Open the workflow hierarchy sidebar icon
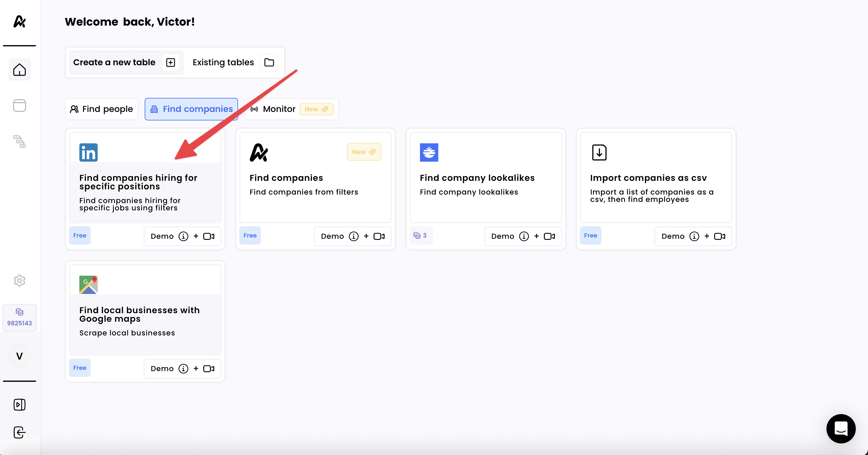This screenshot has height=455, width=868. pyautogui.click(x=19, y=142)
